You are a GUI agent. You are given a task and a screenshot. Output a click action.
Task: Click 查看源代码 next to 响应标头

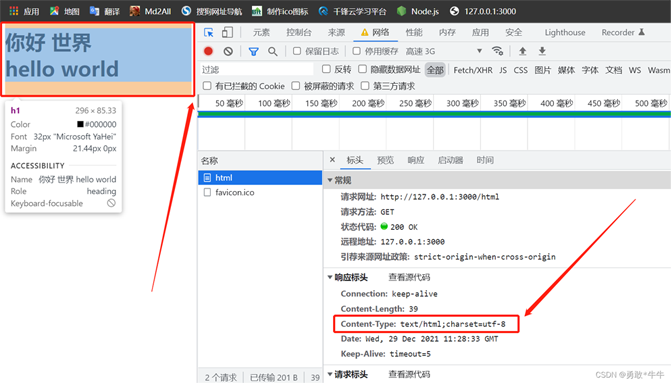[409, 277]
